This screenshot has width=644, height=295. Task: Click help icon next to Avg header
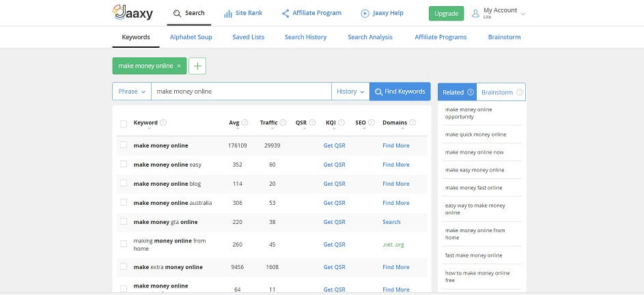[x=244, y=122]
